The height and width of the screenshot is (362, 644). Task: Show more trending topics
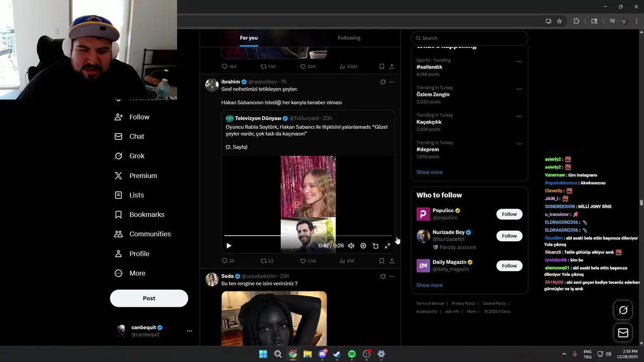pos(429,172)
